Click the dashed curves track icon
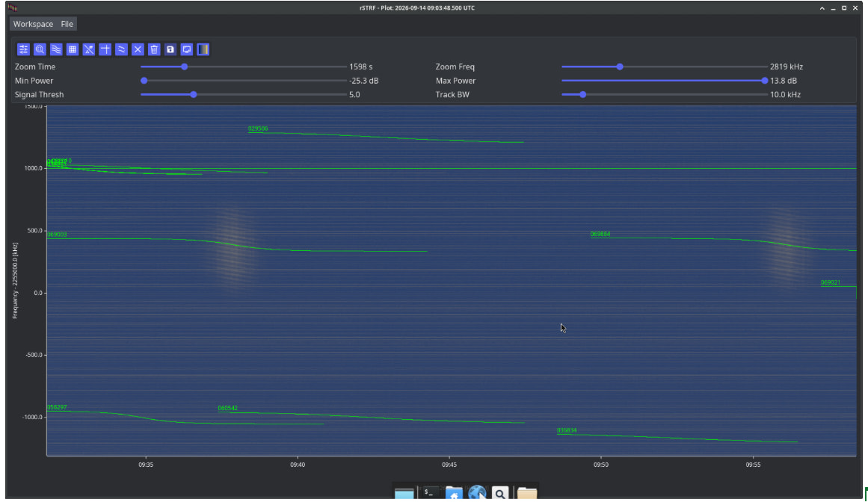 [x=121, y=50]
